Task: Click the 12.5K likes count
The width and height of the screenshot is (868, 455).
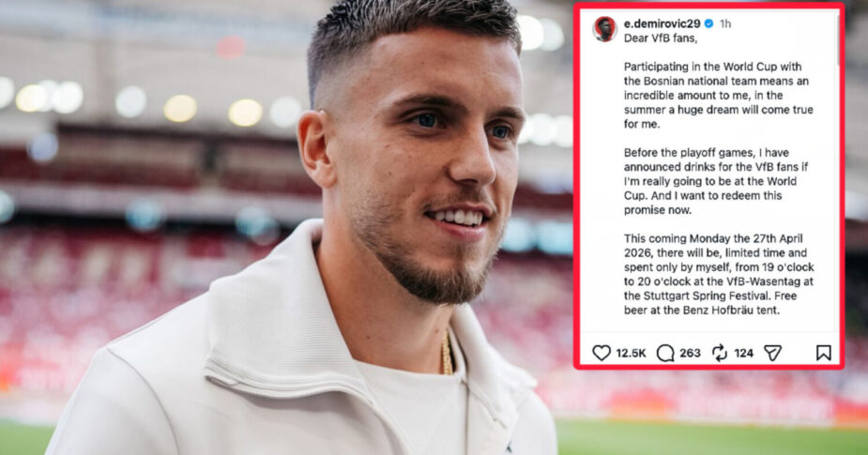Action: [631, 353]
